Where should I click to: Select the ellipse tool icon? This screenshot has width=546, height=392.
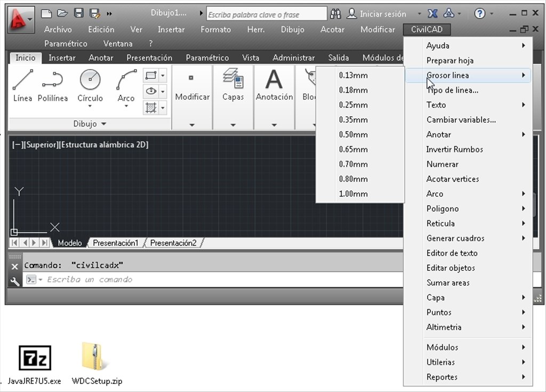tap(151, 91)
